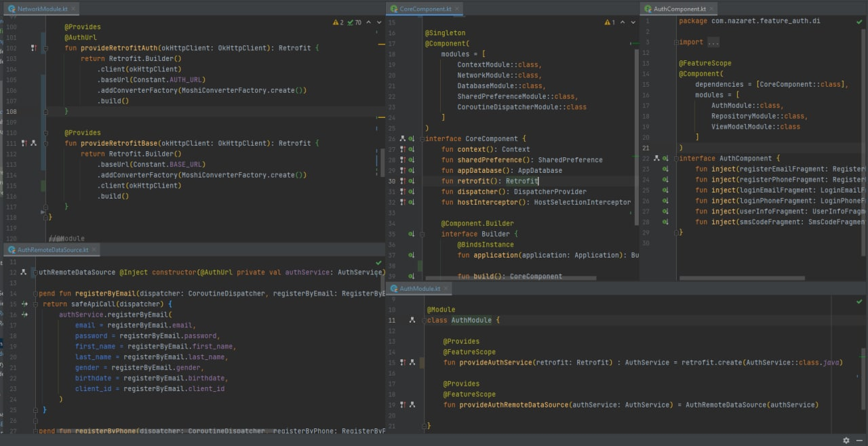Click the Dagger gutter icon next to fun appDatabase()

pyautogui.click(x=403, y=171)
